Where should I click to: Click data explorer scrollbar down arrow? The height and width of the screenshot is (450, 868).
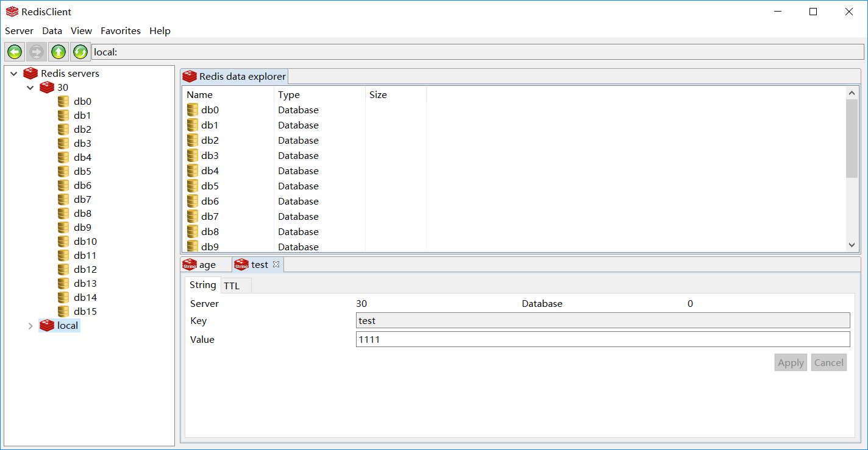[852, 245]
